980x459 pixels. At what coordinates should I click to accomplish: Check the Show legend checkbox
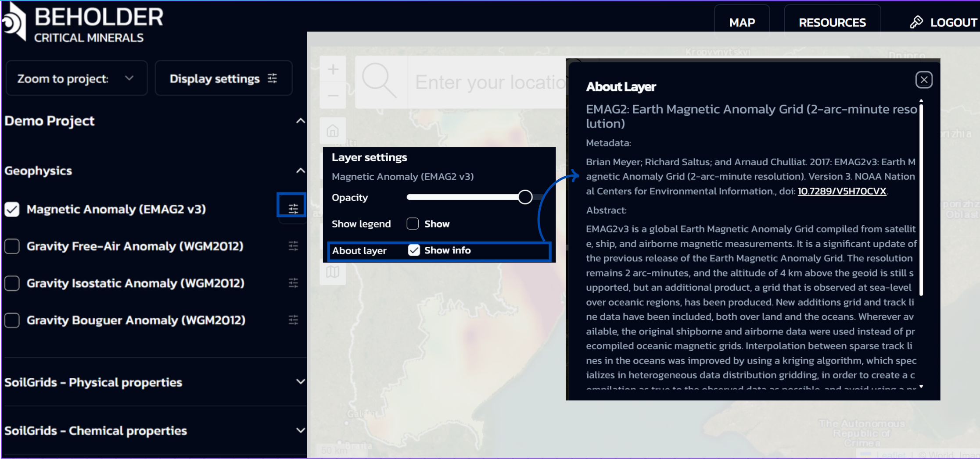point(413,224)
